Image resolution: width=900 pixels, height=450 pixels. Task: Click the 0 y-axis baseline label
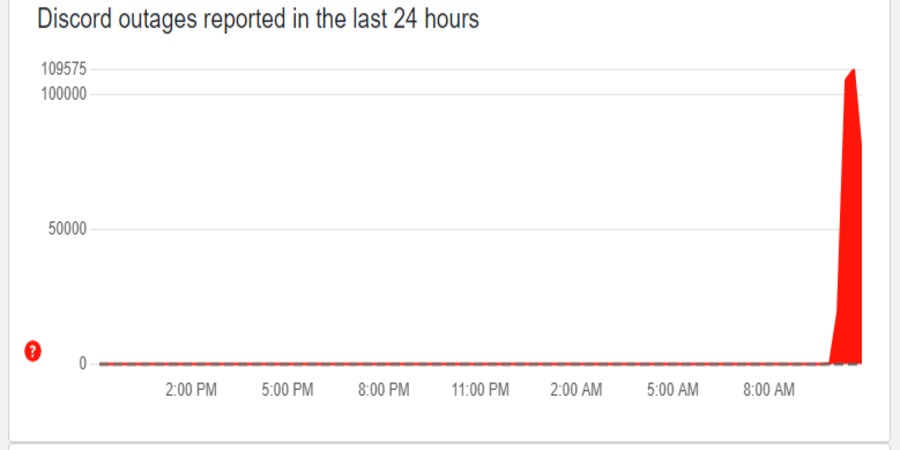[x=83, y=363]
